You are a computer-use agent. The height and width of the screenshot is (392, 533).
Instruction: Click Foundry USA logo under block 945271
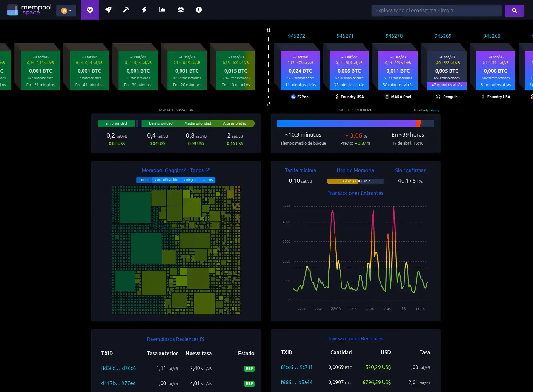[337, 97]
